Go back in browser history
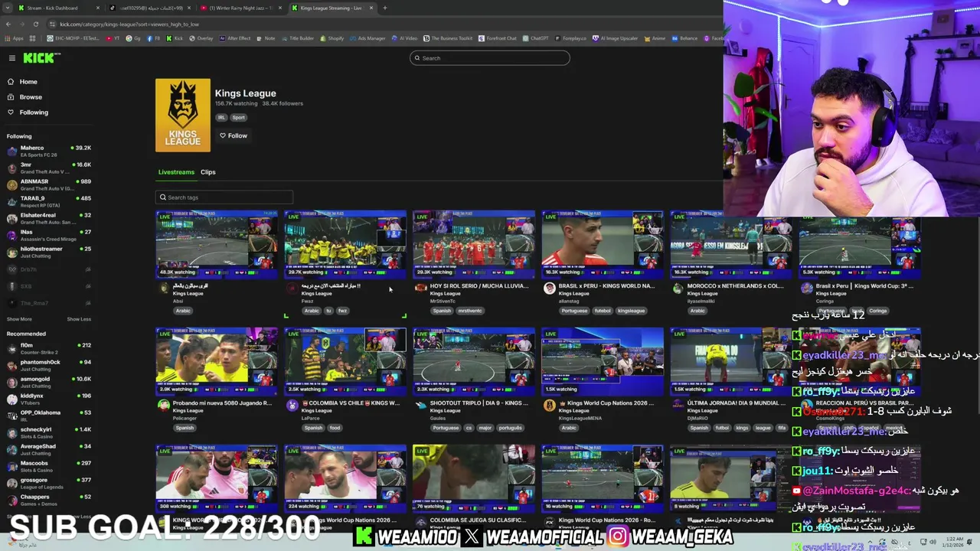Viewport: 980px width, 551px height. [8, 24]
